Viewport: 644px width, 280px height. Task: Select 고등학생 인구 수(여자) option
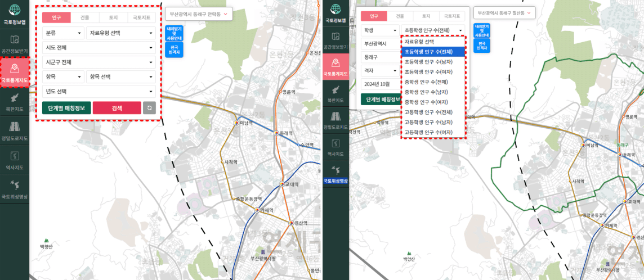coord(428,132)
